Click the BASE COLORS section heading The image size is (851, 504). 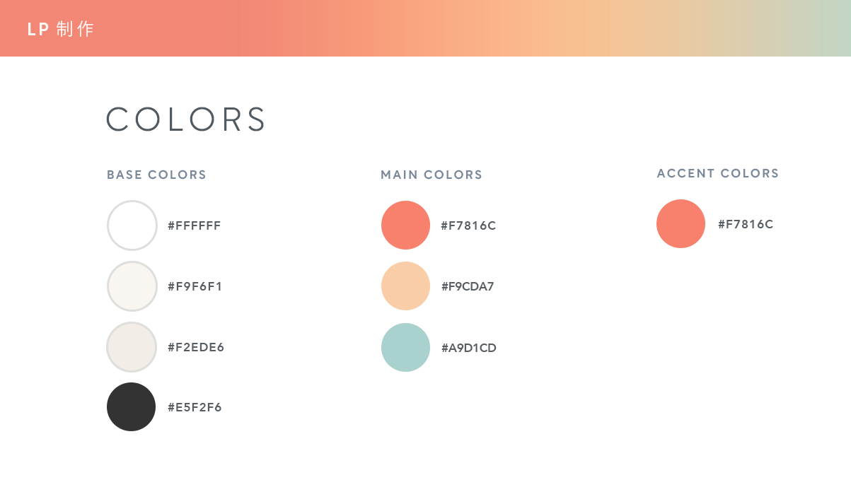tap(156, 175)
